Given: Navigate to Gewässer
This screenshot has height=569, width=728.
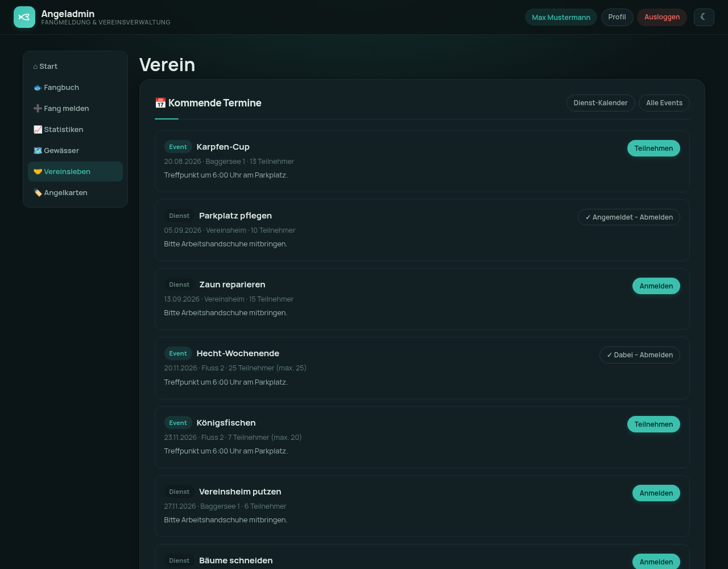Looking at the screenshot, I should (75, 151).
